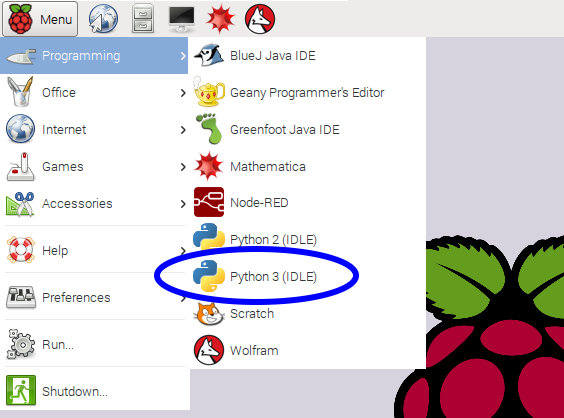The height and width of the screenshot is (418, 564).
Task: Click the Geany teapot icon
Action: 209,92
